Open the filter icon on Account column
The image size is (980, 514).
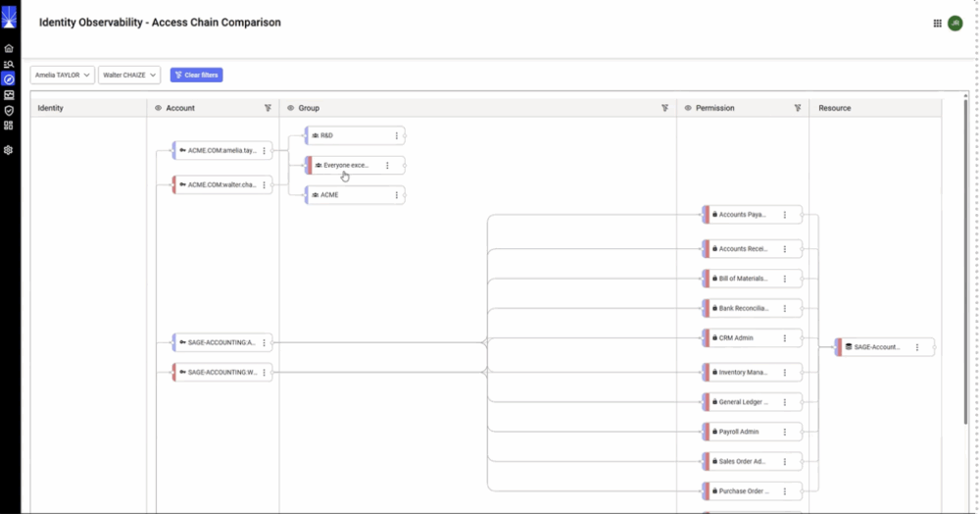[x=268, y=108]
